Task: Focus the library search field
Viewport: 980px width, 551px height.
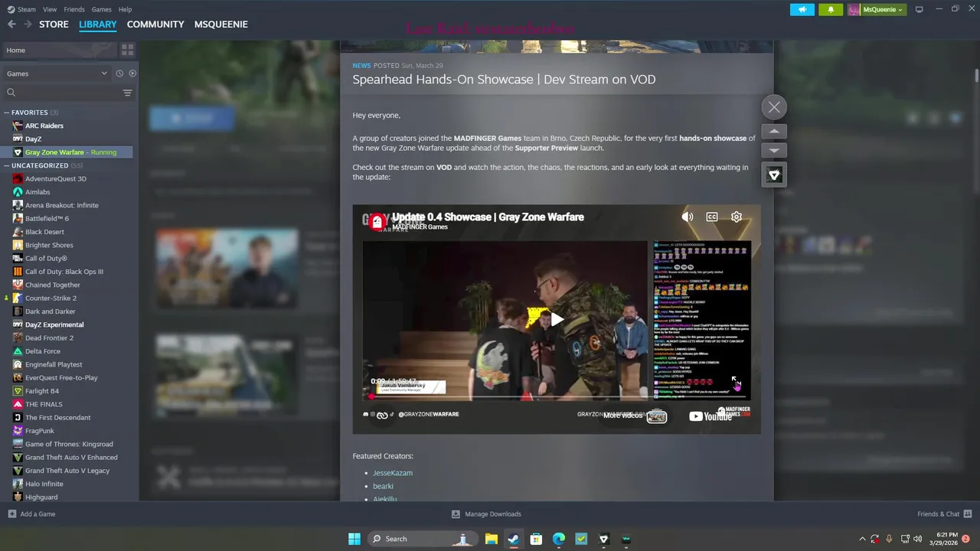Action: coord(61,93)
